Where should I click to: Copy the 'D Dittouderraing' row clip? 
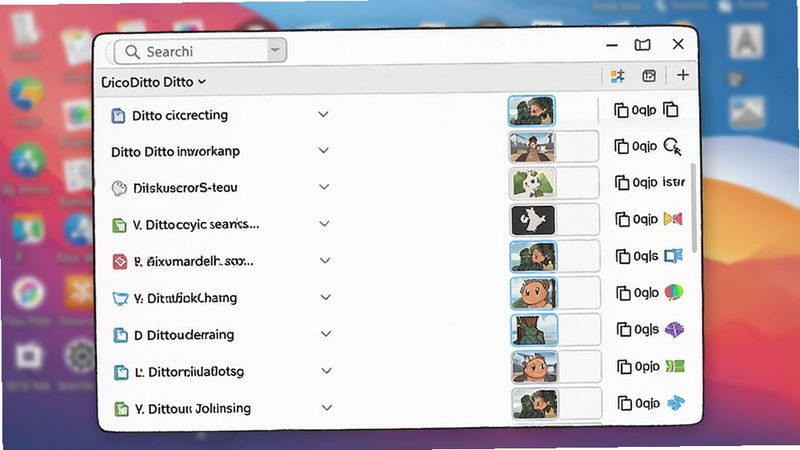click(x=624, y=330)
